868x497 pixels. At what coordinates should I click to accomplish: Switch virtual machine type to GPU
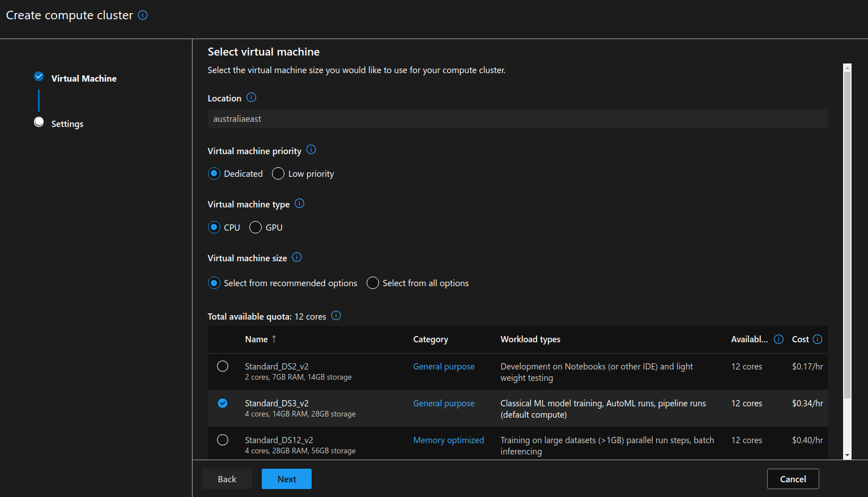(256, 227)
